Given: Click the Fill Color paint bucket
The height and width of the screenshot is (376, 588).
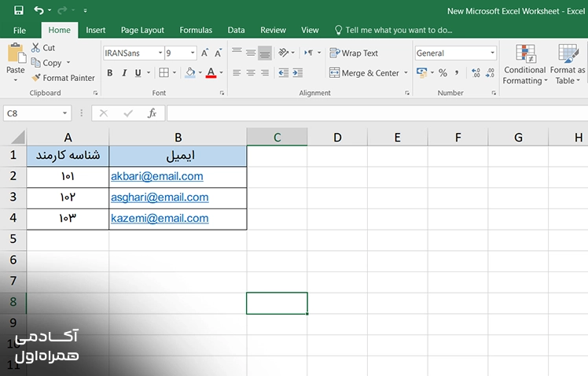Looking at the screenshot, I should tap(190, 72).
